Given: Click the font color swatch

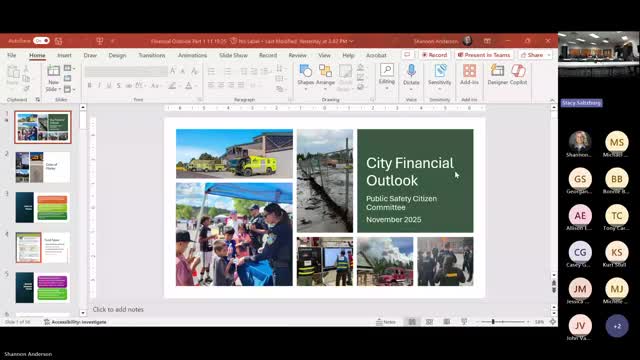Looking at the screenshot, I should (189, 86).
